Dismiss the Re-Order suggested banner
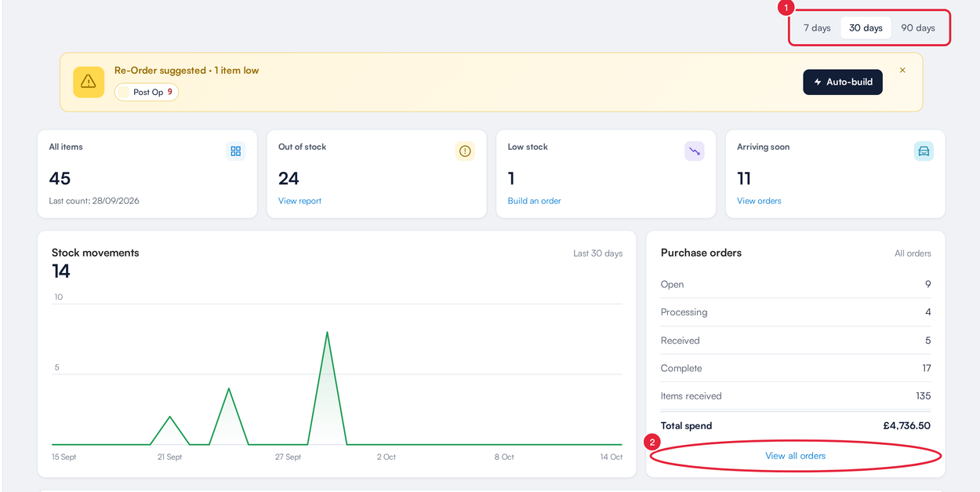 [x=902, y=71]
